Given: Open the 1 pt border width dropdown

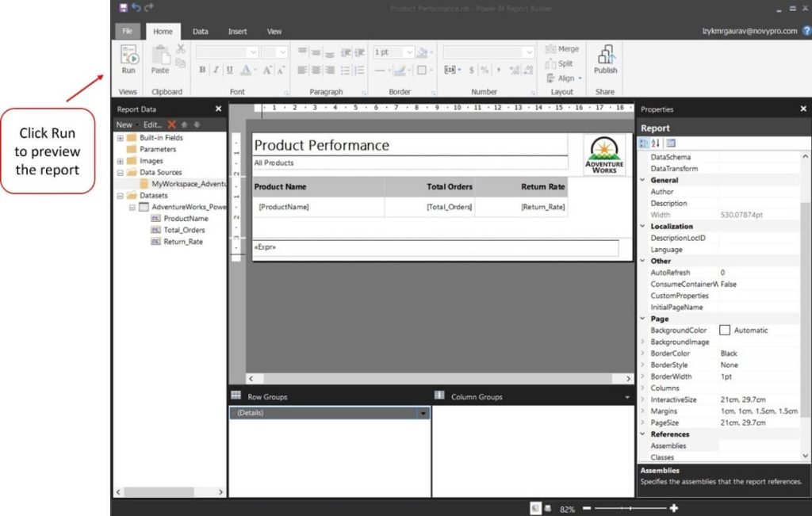Looking at the screenshot, I should (410, 52).
